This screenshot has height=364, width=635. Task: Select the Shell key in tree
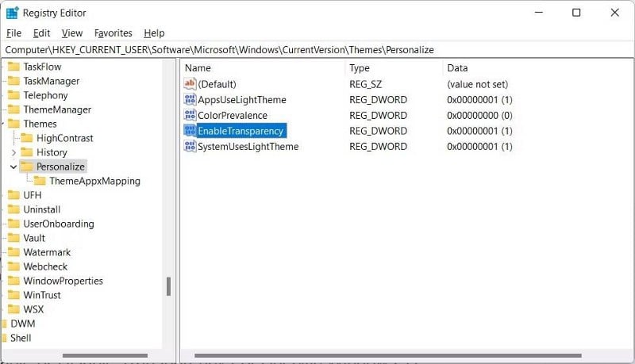click(21, 338)
